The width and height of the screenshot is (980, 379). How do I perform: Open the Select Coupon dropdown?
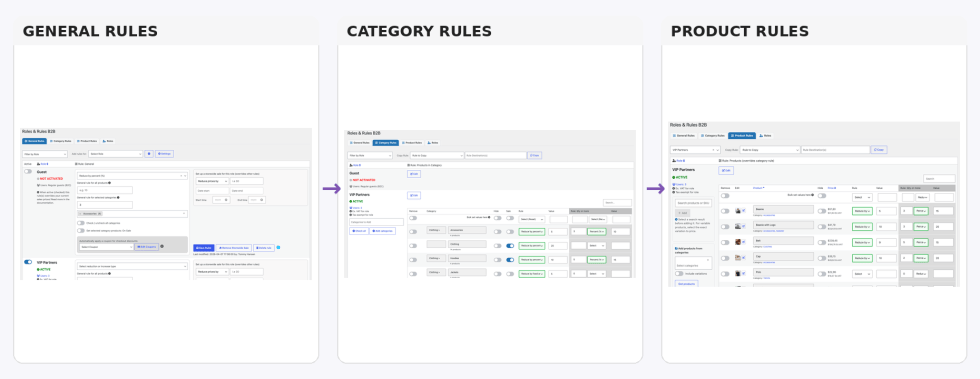[x=106, y=246]
